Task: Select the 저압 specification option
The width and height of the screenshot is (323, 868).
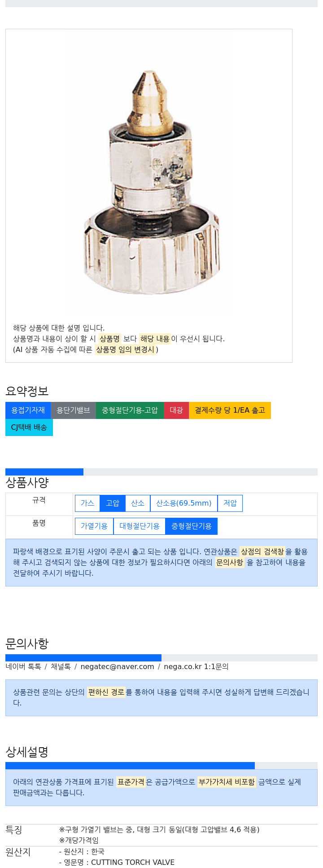Action: coord(230,503)
